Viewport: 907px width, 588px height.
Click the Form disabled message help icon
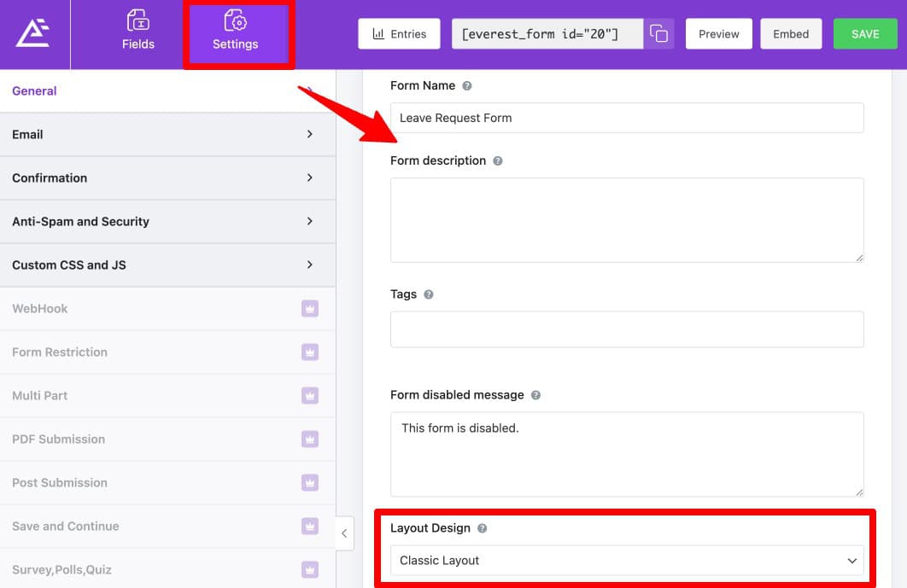point(535,395)
